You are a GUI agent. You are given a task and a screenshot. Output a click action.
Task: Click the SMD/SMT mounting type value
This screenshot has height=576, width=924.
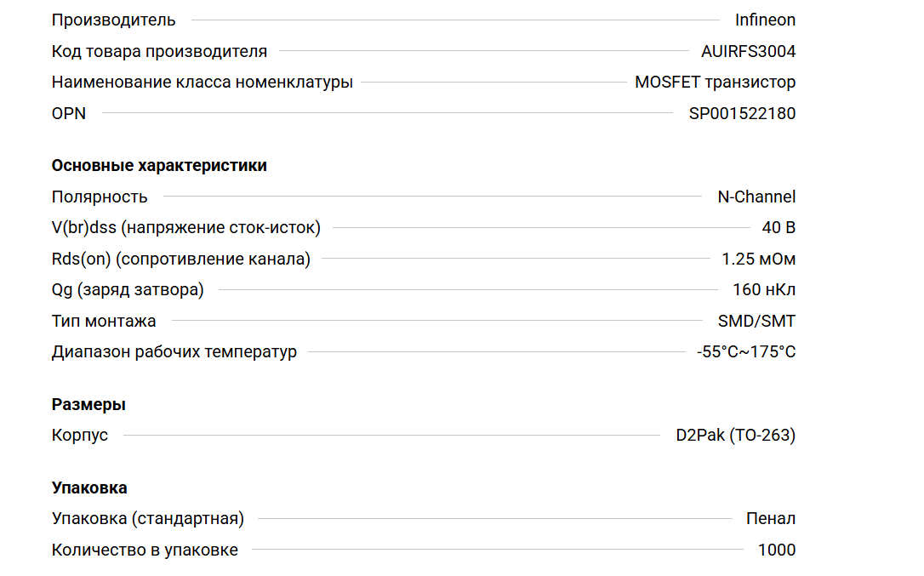[x=756, y=321]
